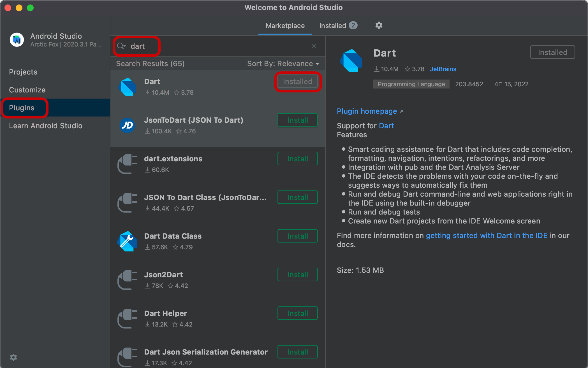Select the Dart Json Serialization Generator title
Screen dimensions: 588x368
206,352
